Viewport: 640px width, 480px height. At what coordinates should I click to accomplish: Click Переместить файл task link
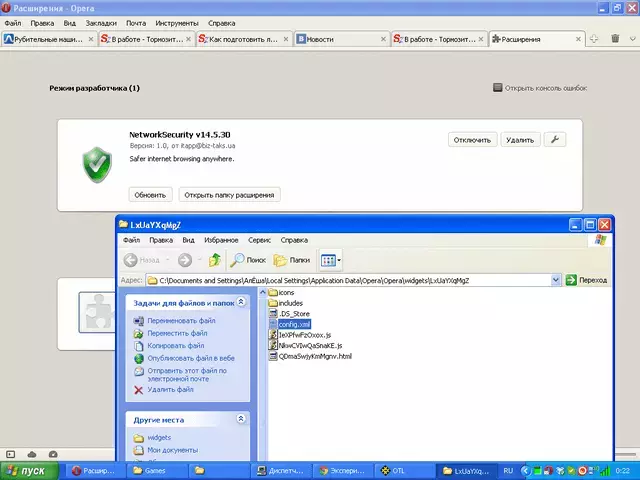click(x=177, y=333)
